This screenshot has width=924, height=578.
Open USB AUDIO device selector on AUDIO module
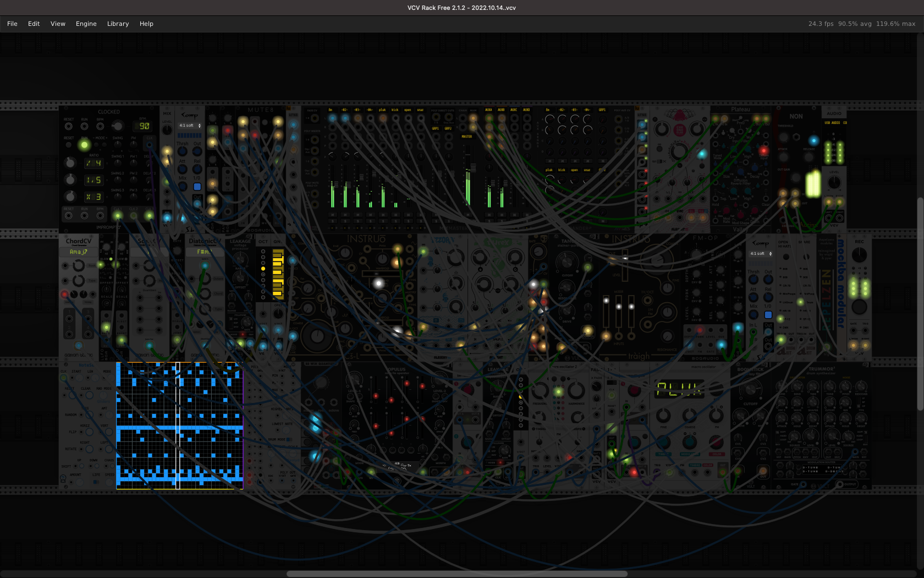click(x=834, y=123)
